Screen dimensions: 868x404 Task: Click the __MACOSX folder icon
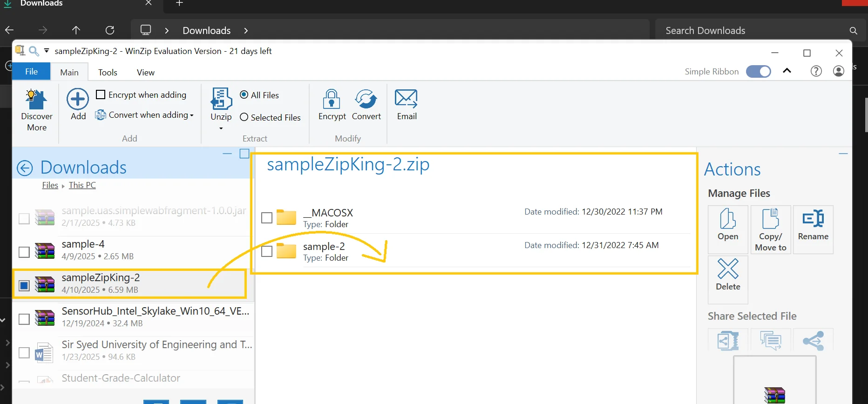point(286,217)
